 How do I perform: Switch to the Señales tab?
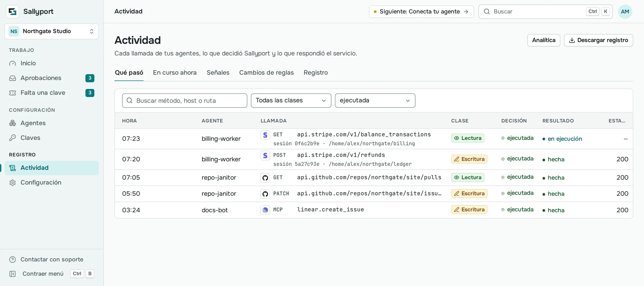click(218, 73)
